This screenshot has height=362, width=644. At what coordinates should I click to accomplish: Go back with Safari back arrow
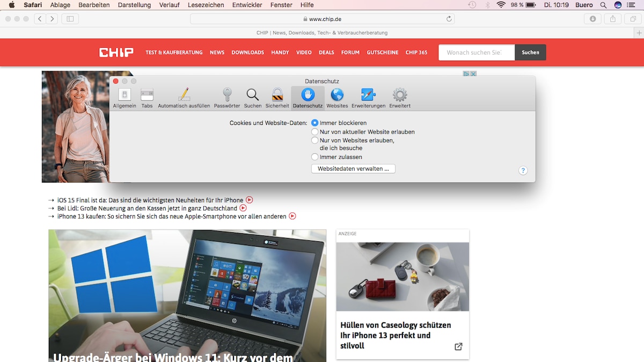pos(40,19)
